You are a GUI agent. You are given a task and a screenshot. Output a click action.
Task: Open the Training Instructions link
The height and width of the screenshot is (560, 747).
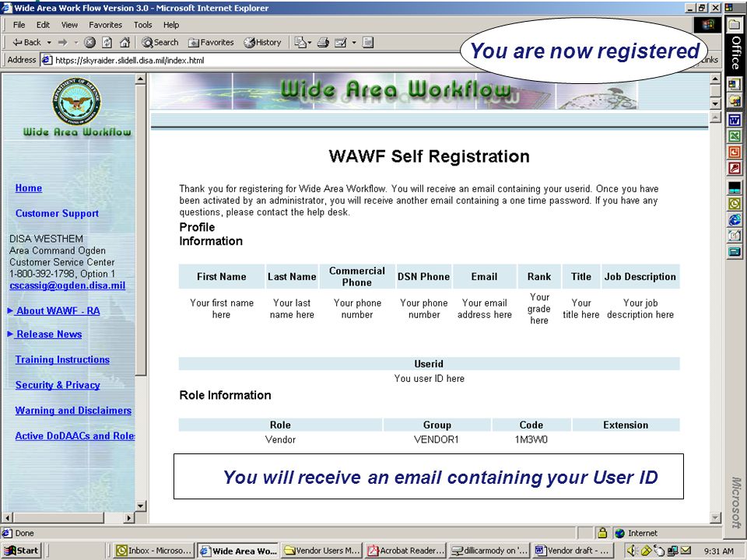(62, 359)
